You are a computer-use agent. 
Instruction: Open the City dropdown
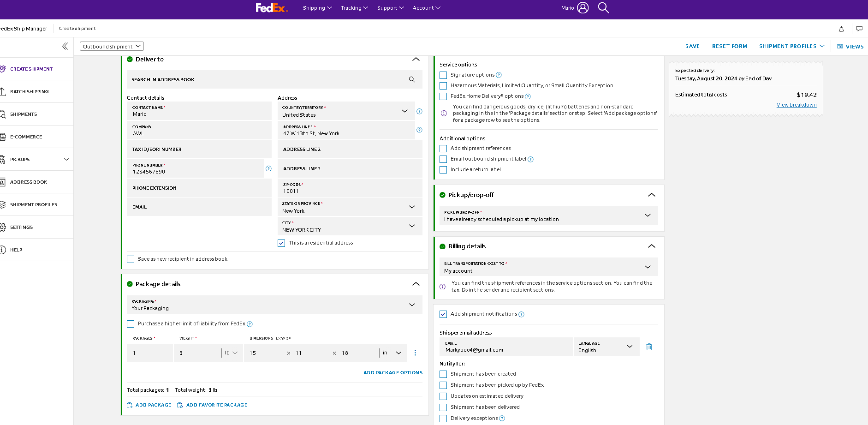(350, 226)
